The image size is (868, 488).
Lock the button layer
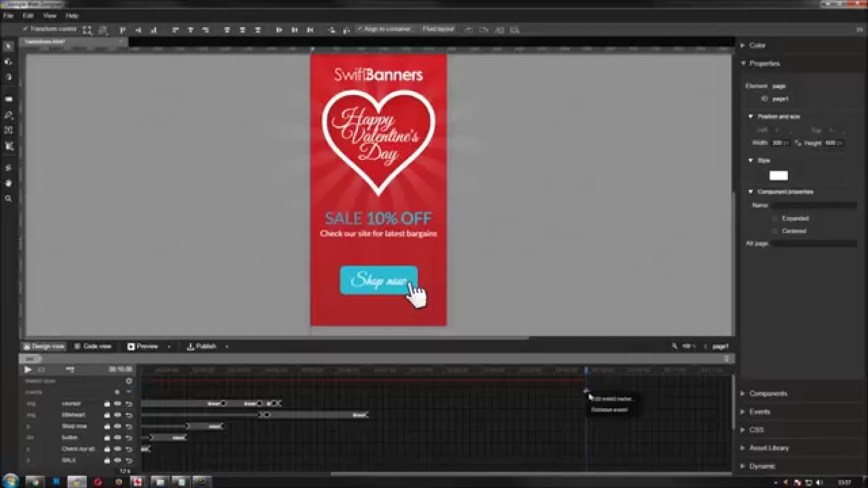(x=106, y=437)
